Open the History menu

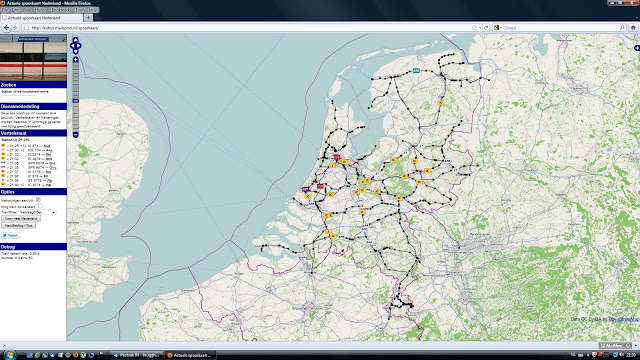(41, 10)
